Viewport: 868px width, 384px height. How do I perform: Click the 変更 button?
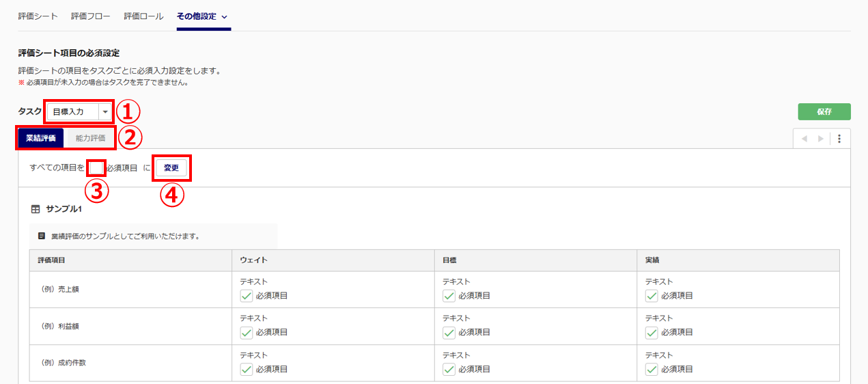pyautogui.click(x=171, y=167)
